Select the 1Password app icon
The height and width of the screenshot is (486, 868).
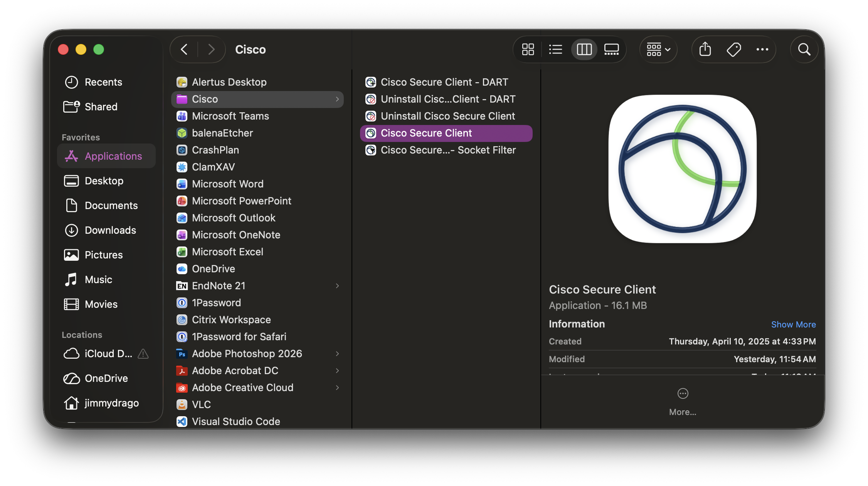[x=182, y=303]
